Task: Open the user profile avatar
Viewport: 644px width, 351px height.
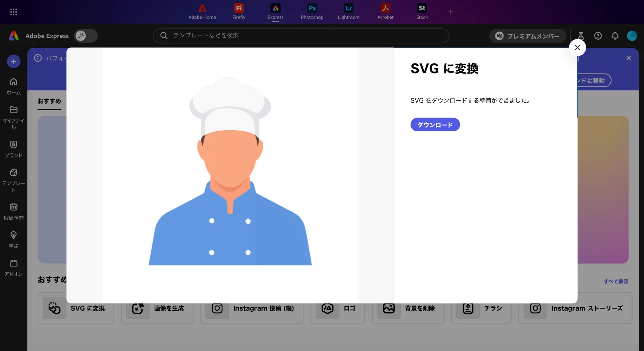Action: tap(632, 36)
